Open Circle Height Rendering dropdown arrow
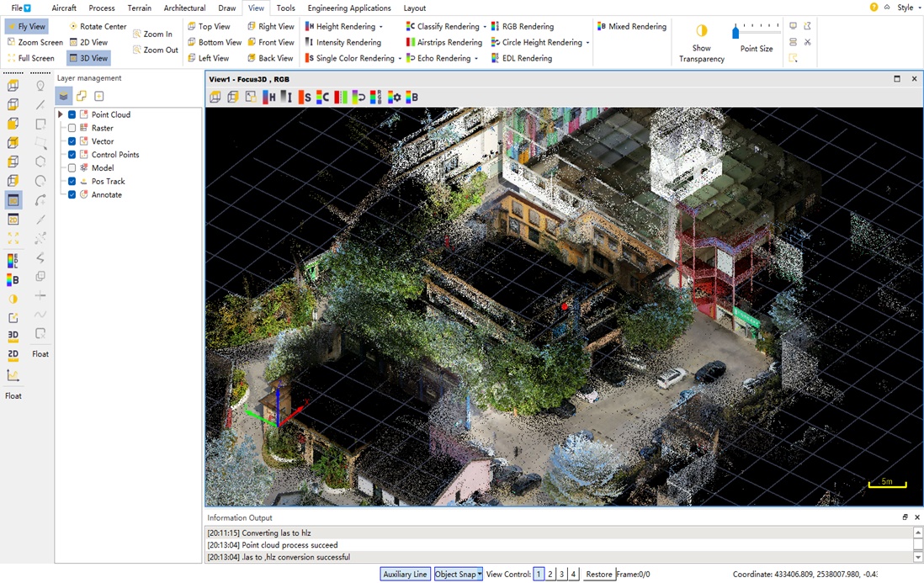924x583 pixels. click(587, 43)
